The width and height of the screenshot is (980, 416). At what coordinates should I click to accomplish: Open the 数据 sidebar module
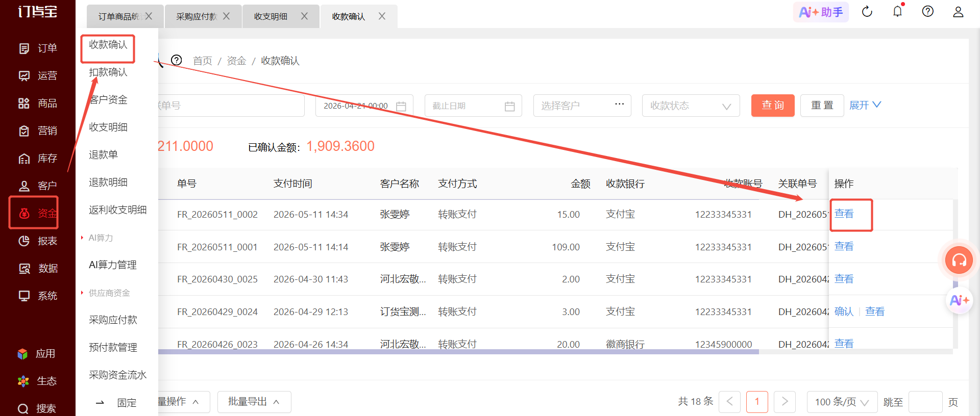coord(38,269)
